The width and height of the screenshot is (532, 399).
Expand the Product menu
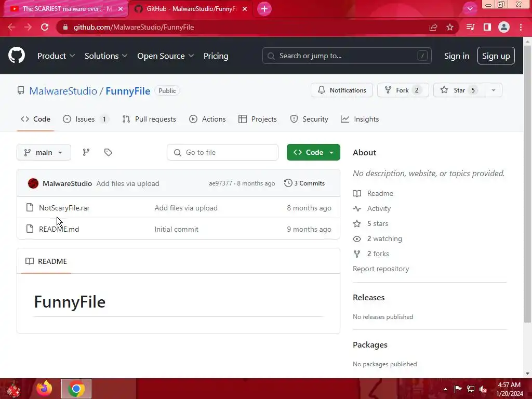coord(56,56)
